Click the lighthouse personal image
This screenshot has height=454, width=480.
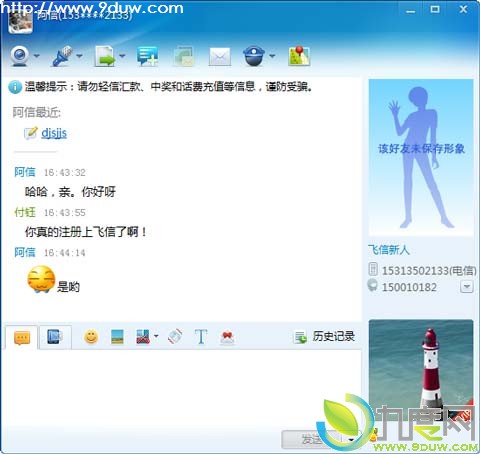coord(421,370)
